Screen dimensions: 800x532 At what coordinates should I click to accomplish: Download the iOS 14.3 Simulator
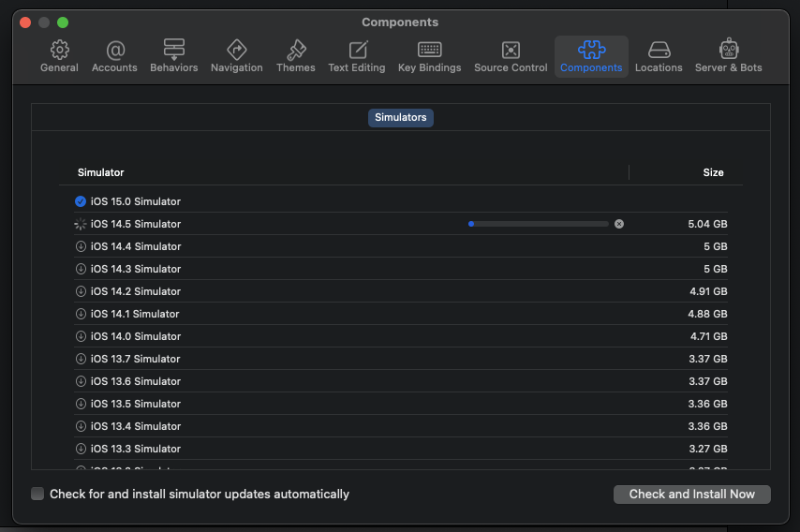81,269
